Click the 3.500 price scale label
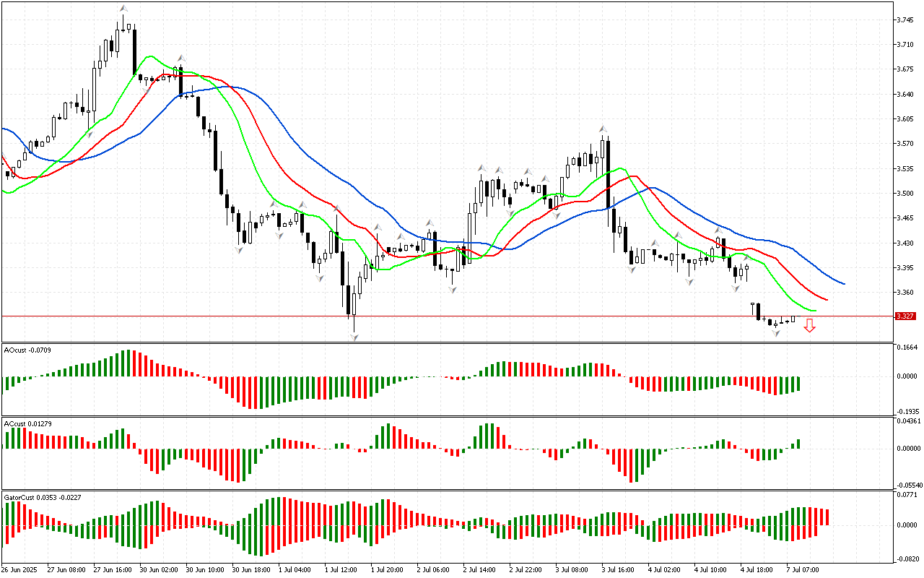The height and width of the screenshot is (578, 924). pyautogui.click(x=905, y=194)
